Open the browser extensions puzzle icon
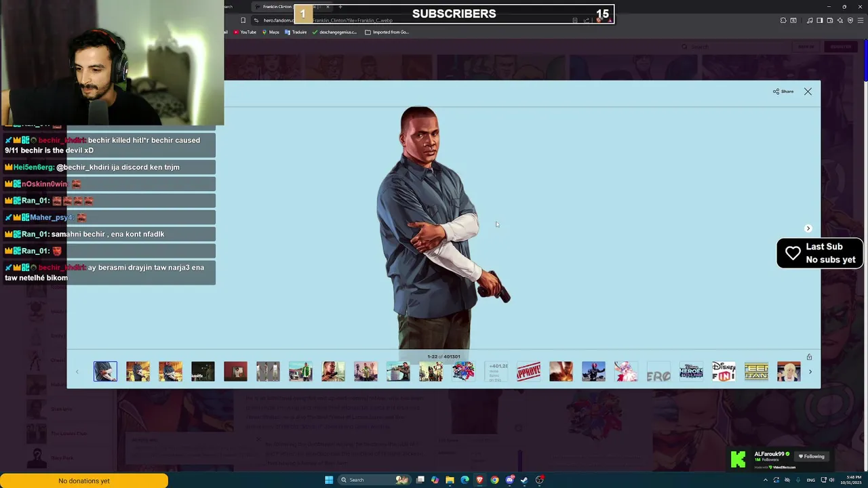Image resolution: width=868 pixels, height=488 pixels. [783, 20]
